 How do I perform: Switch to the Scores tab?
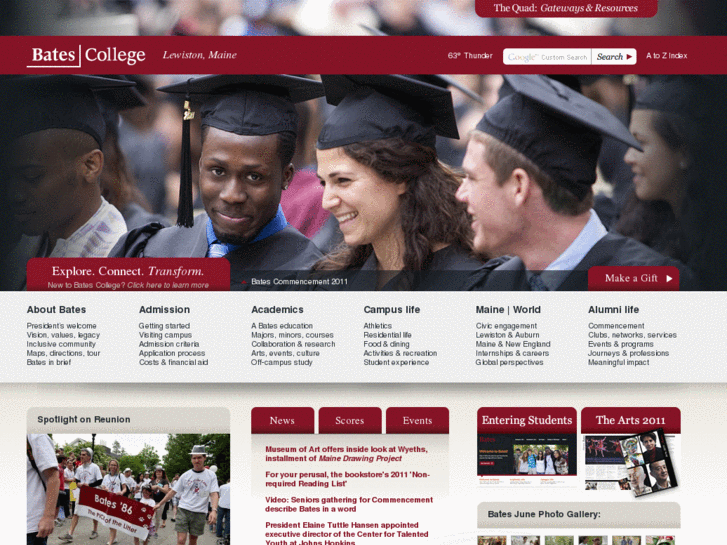click(350, 420)
